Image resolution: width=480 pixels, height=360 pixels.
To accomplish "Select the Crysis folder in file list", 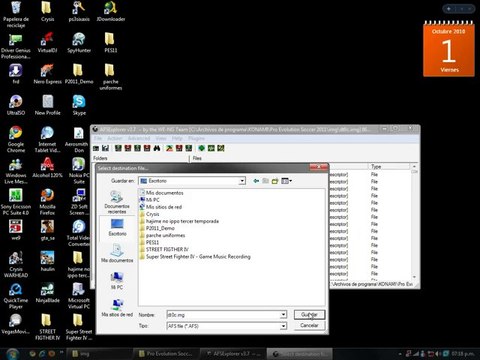I will (x=149, y=214).
